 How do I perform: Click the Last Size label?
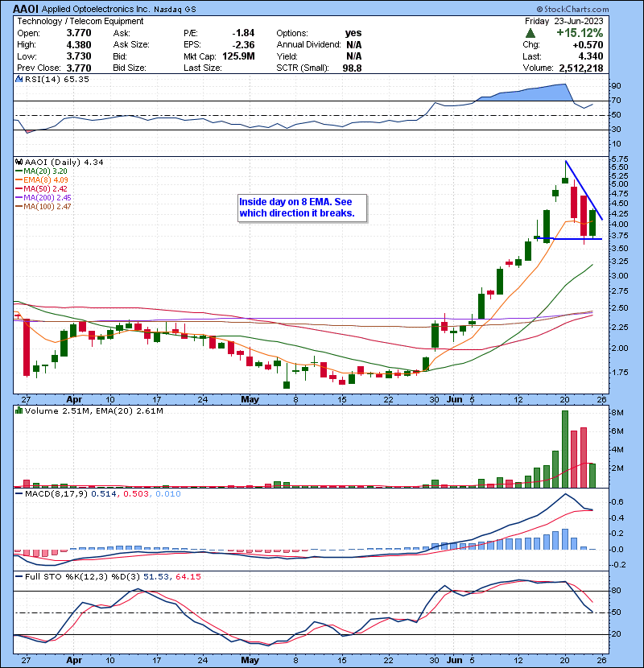(x=202, y=68)
